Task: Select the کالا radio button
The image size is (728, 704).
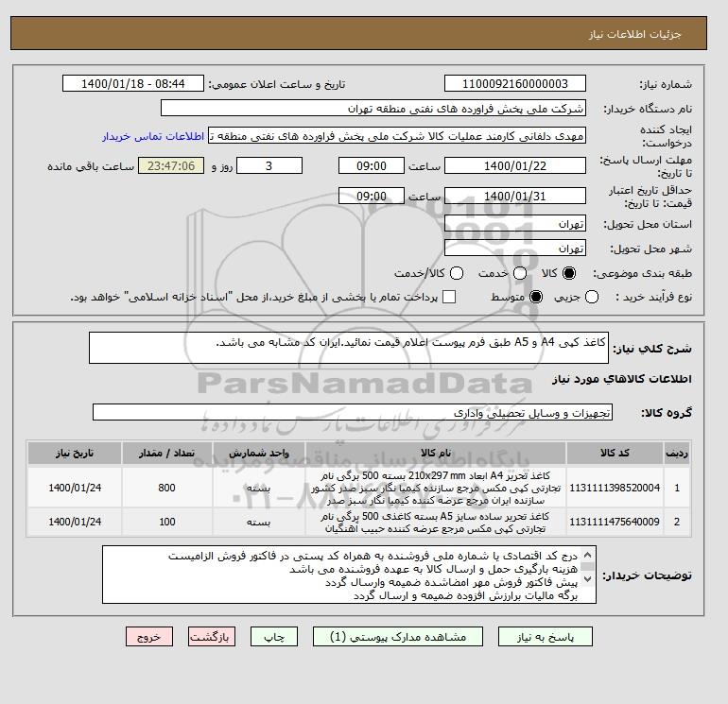Action: coord(569,273)
